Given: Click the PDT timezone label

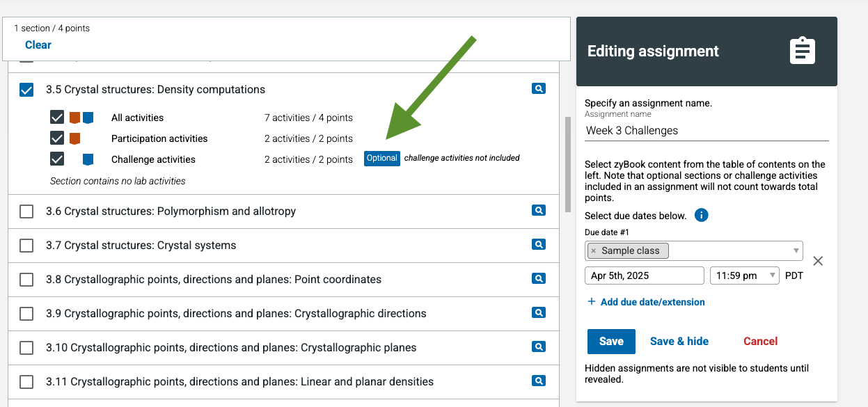Looking at the screenshot, I should click(794, 276).
